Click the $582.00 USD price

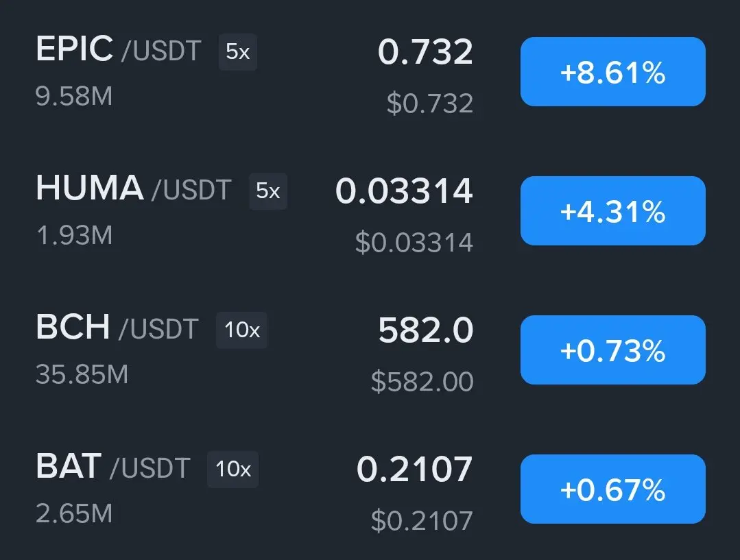tap(422, 382)
